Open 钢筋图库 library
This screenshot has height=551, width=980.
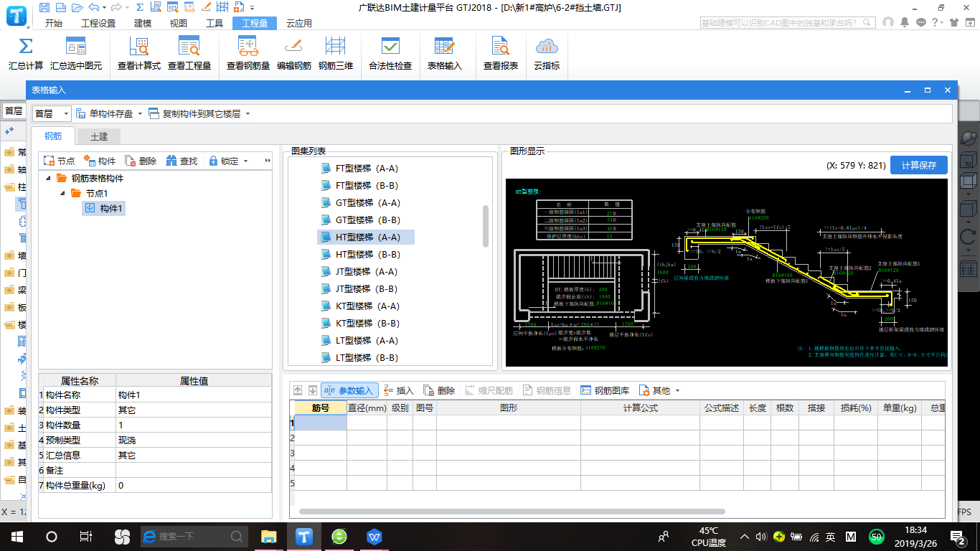(x=605, y=390)
